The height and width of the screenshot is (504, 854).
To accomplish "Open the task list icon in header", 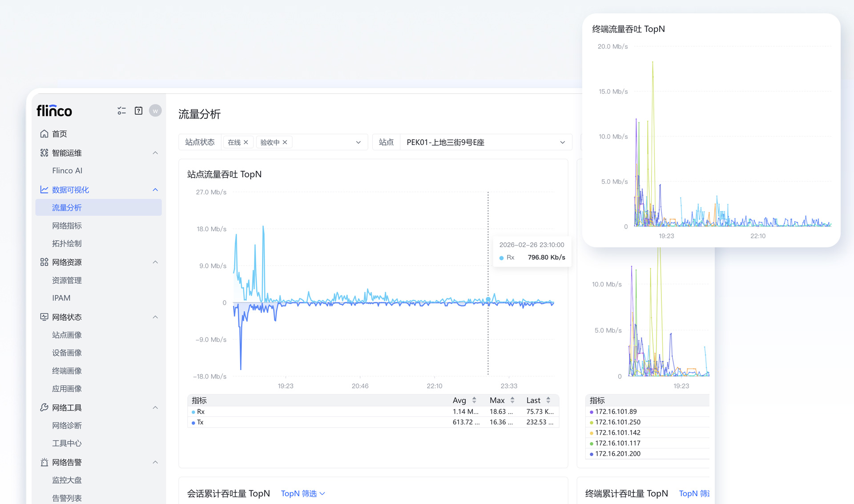I will (121, 111).
